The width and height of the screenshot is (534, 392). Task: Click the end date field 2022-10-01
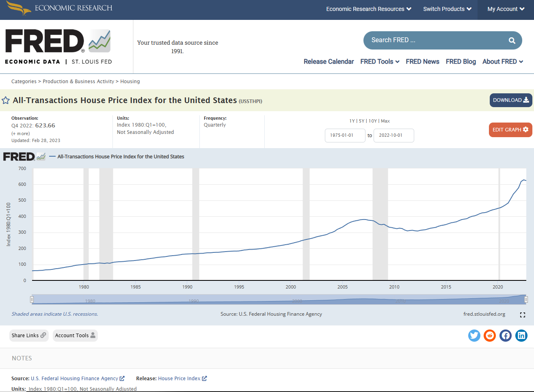tap(394, 136)
